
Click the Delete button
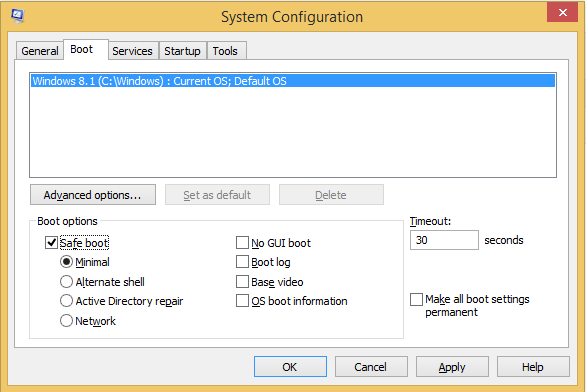[331, 195]
